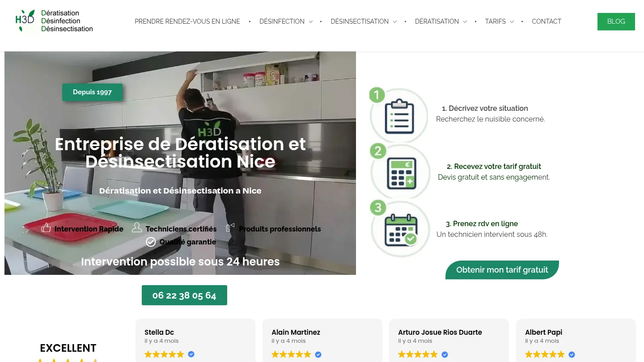Call the 06 22 38 05 64 button
Viewport: 644px width, 362px height.
click(184, 295)
